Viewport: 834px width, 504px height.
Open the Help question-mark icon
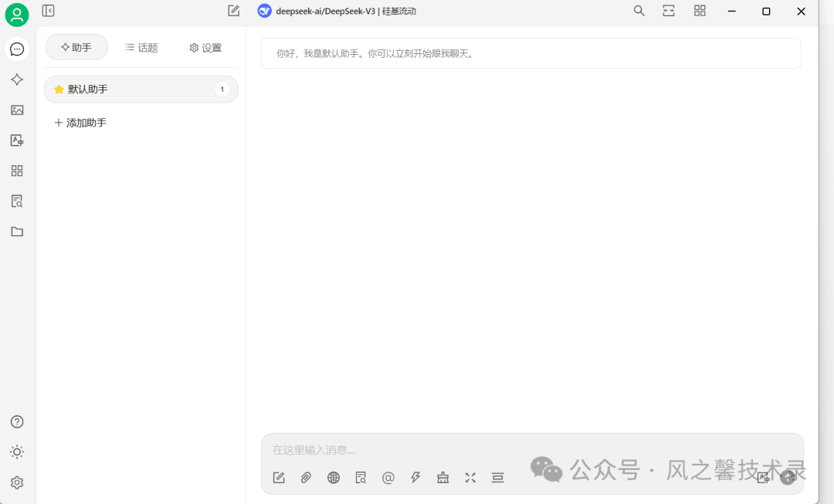(17, 421)
